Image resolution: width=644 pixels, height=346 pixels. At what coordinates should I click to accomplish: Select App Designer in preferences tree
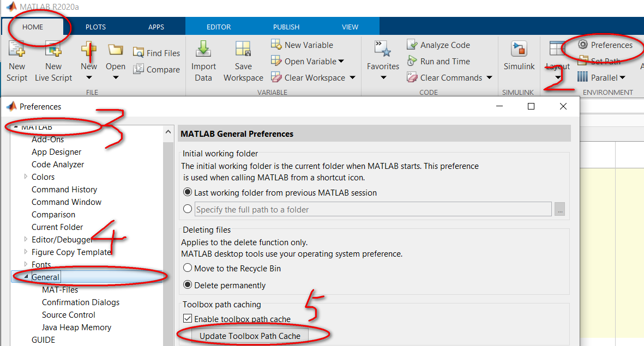[x=56, y=152]
